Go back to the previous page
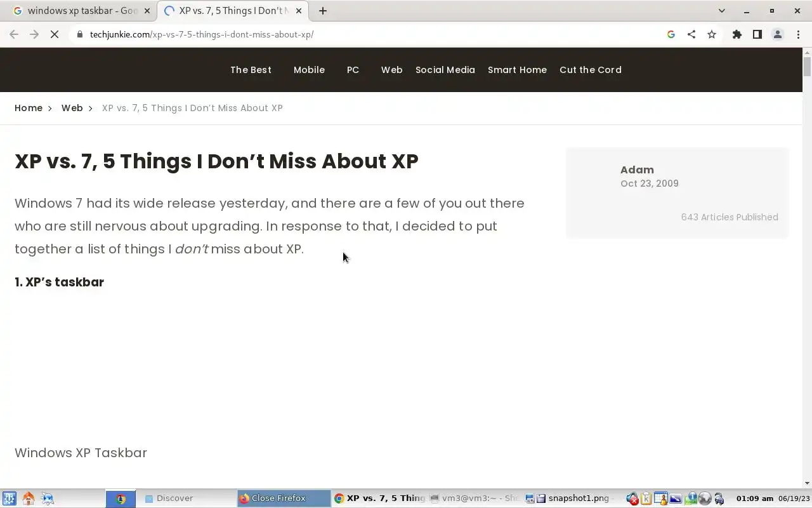Screen dimensions: 812x508 tap(14, 34)
